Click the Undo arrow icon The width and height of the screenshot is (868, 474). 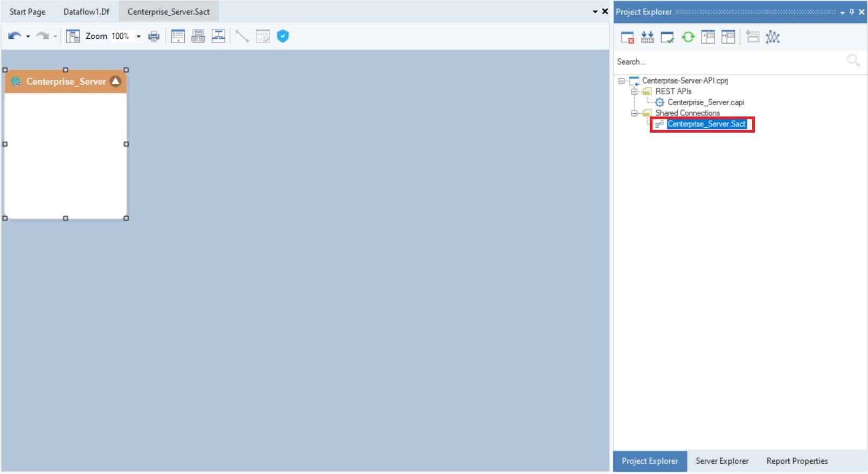(15, 36)
